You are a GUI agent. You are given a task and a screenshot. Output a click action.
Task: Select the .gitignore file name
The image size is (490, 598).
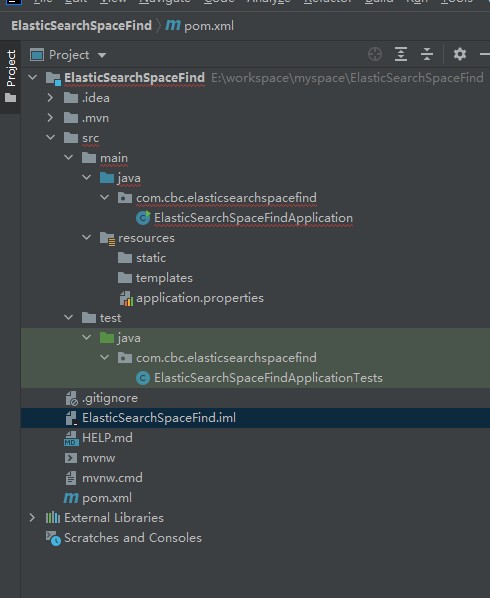point(110,398)
